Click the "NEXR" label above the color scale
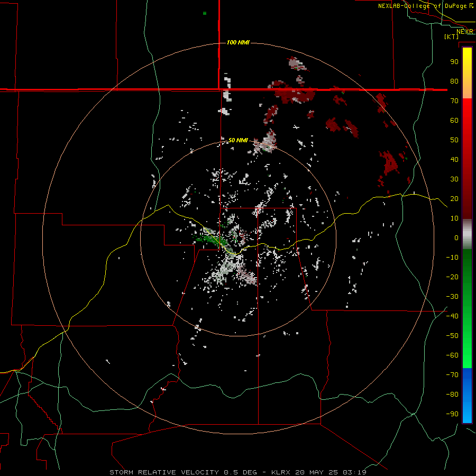The image size is (476, 476). 465,32
